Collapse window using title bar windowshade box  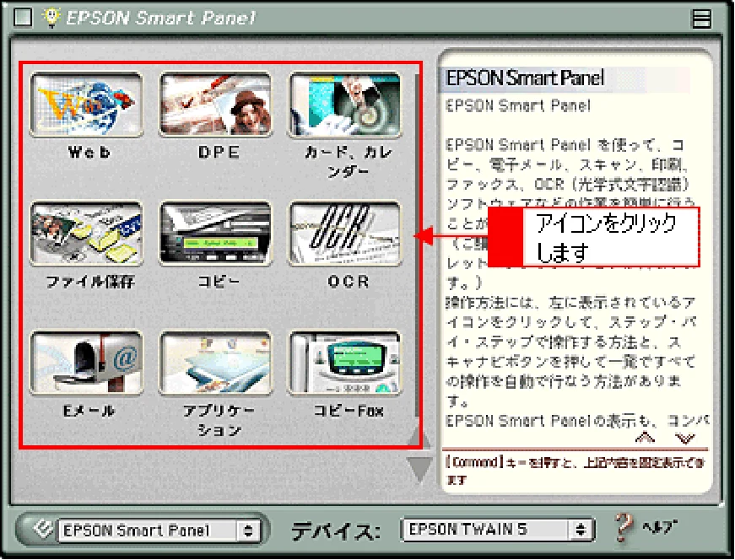coord(701,19)
